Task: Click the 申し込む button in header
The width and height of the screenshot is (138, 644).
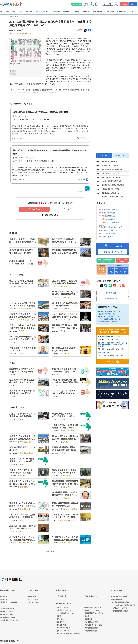Action: 124,4
